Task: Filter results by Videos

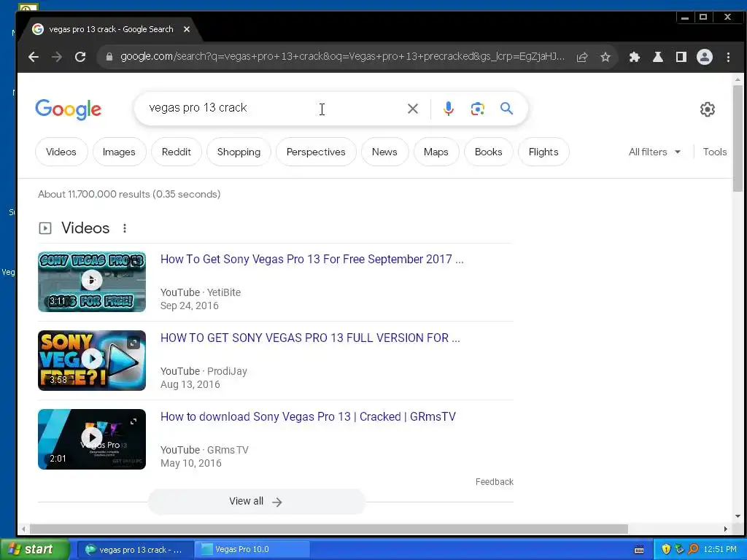Action: pos(61,152)
